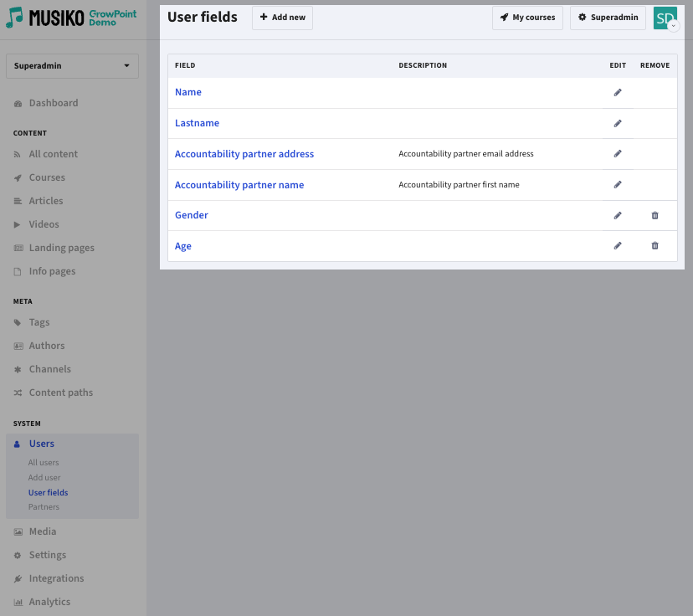Screen dimensions: 693x616
Task: Click the shuffle icon beside Content paths
Action: 18,393
